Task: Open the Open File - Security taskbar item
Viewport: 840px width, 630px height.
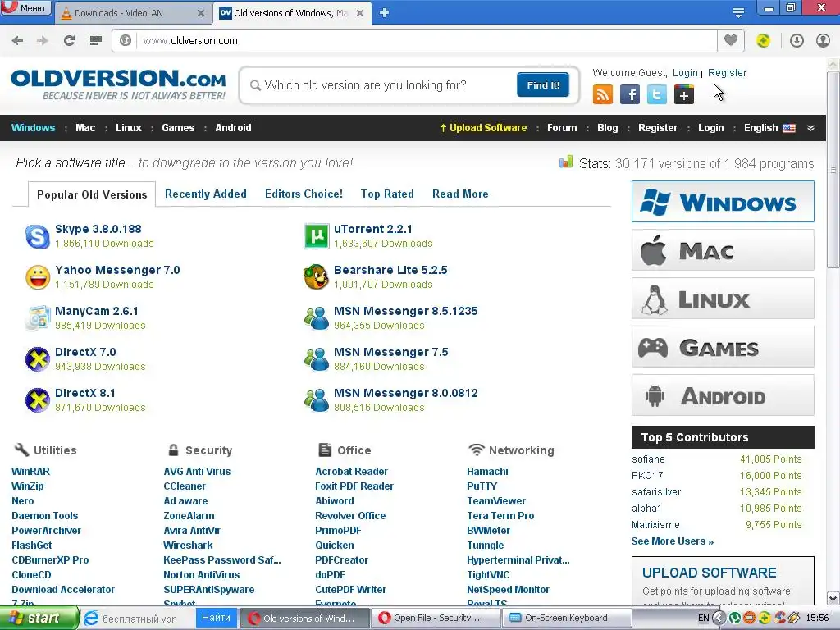Action: (x=435, y=619)
